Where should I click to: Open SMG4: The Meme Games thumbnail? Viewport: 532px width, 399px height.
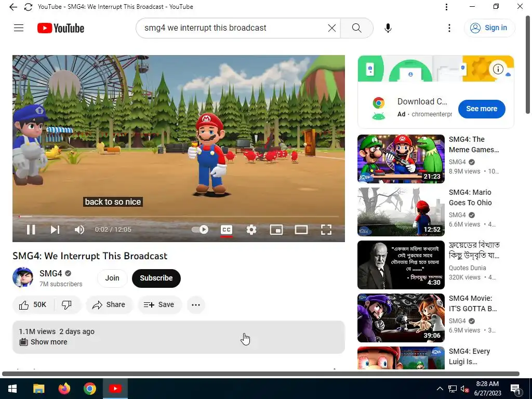coord(401,159)
